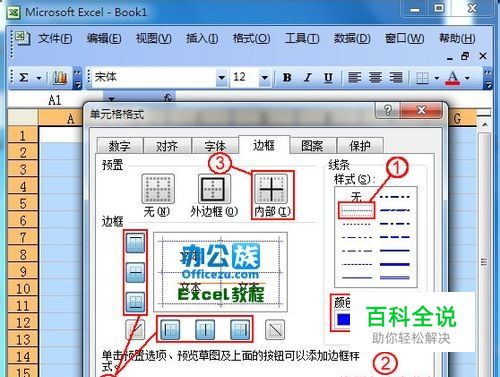The width and height of the screenshot is (500, 377).
Task: Select the thick solid line style
Action: pyautogui.click(x=395, y=264)
